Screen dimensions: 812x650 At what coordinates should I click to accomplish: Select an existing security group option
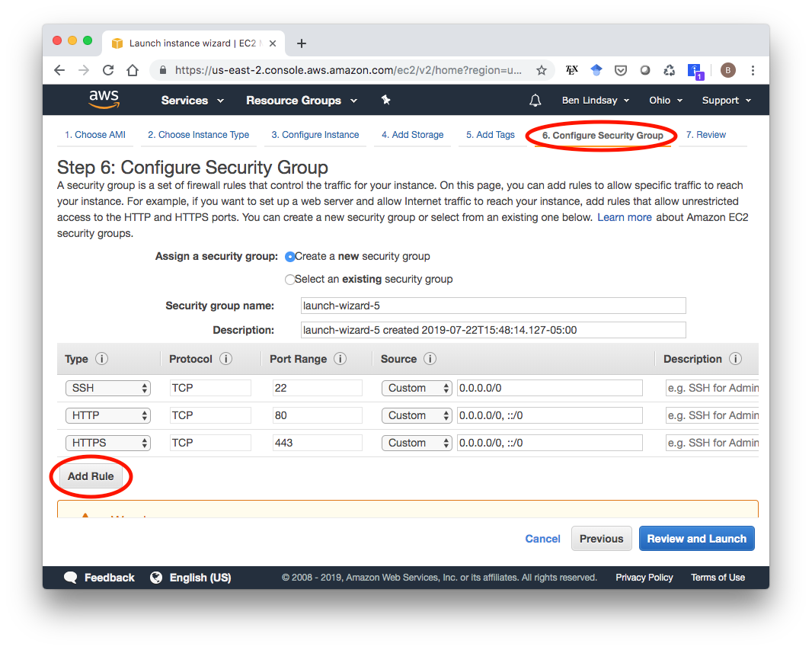point(290,280)
